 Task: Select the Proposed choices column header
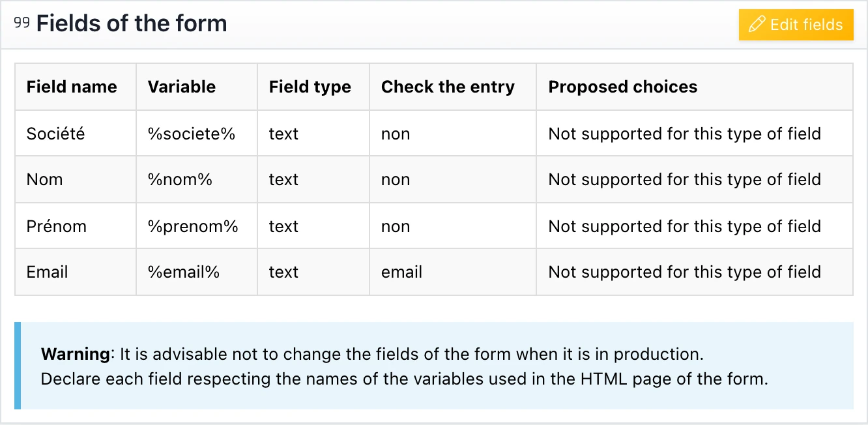[x=622, y=86]
